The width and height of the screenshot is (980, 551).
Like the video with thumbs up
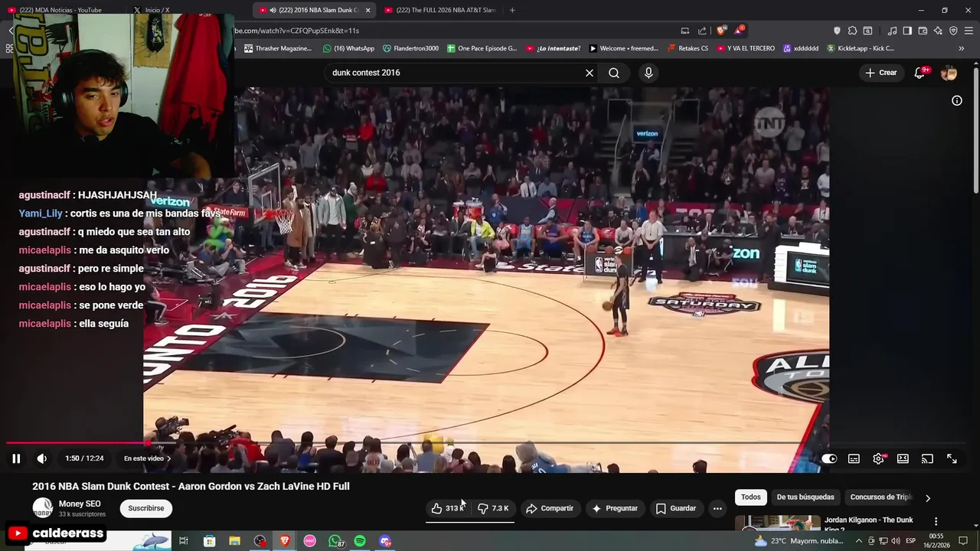(x=449, y=508)
